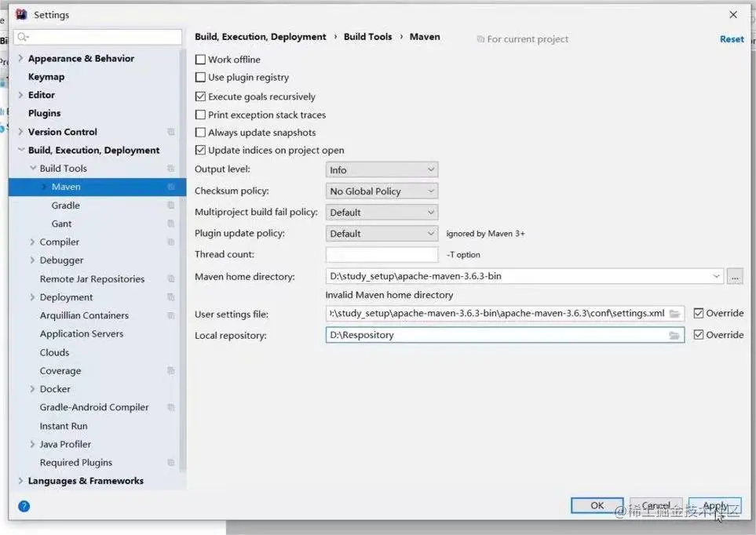The height and width of the screenshot is (535, 756).
Task: Enable Use plugin registry checkbox
Action: tap(200, 77)
